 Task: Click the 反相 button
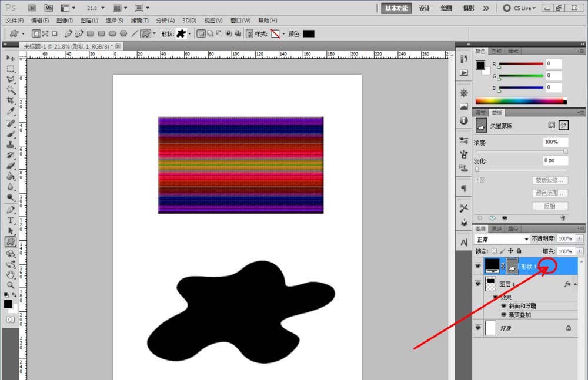[550, 206]
